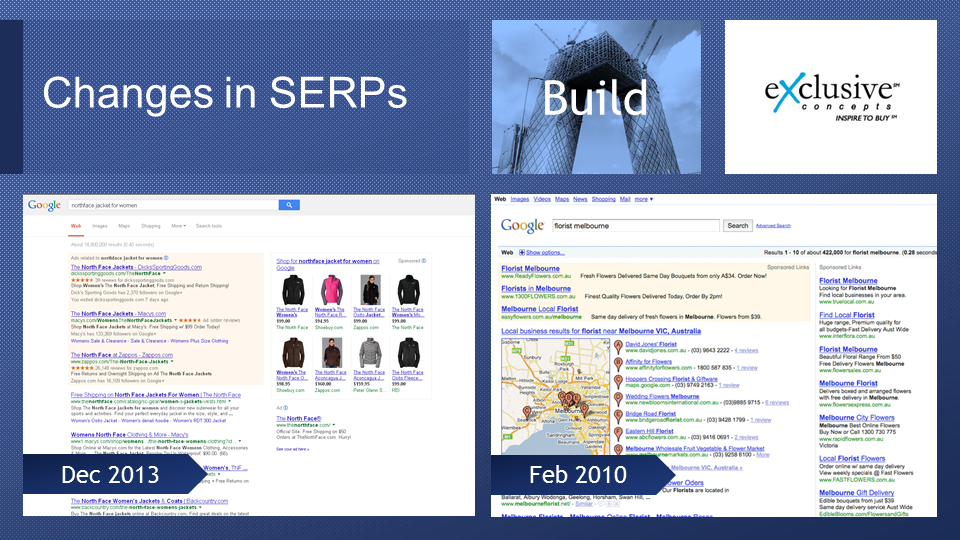Open 'Local business results for florist' link
The width and height of the screenshot is (960, 540).
pyautogui.click(x=601, y=331)
